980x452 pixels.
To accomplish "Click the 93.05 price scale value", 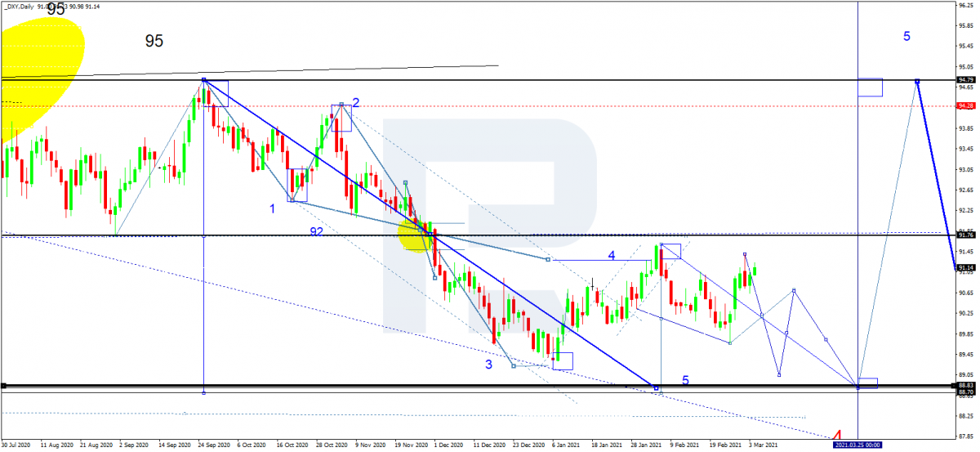I will (965, 169).
